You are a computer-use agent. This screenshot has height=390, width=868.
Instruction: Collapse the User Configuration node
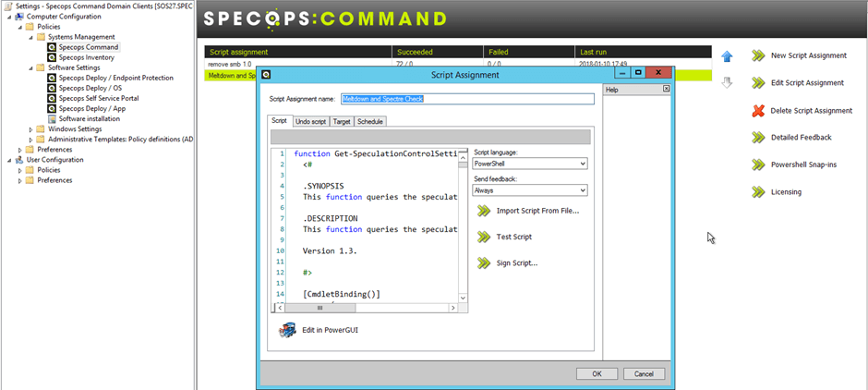coord(10,160)
